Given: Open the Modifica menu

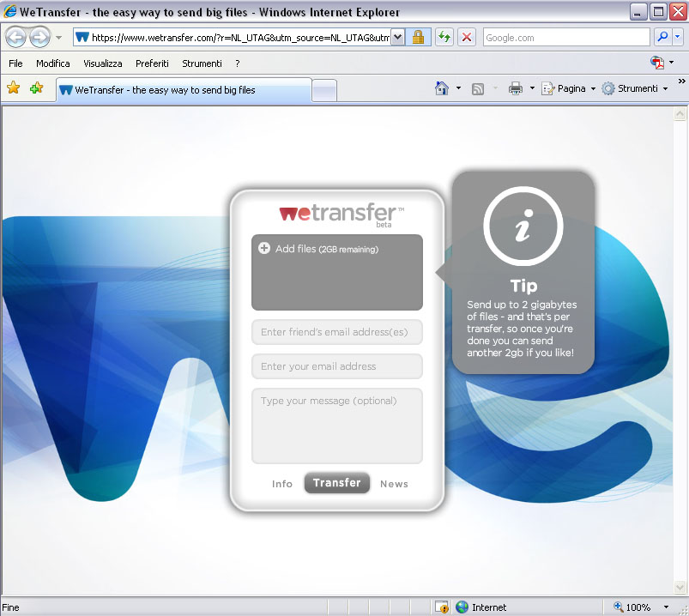Looking at the screenshot, I should coord(52,63).
